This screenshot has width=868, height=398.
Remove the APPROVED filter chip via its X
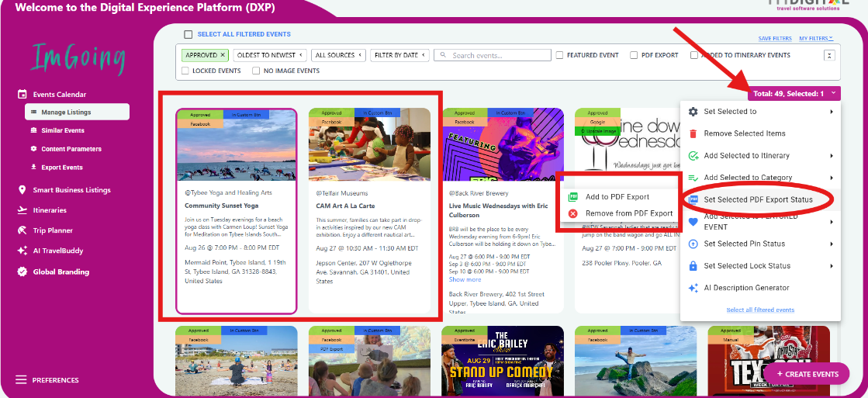[223, 55]
